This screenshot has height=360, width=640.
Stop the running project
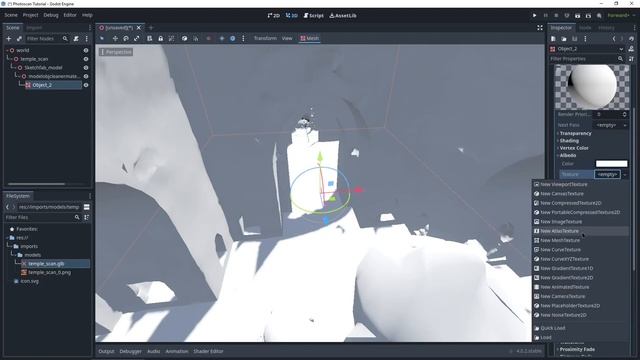coord(556,16)
